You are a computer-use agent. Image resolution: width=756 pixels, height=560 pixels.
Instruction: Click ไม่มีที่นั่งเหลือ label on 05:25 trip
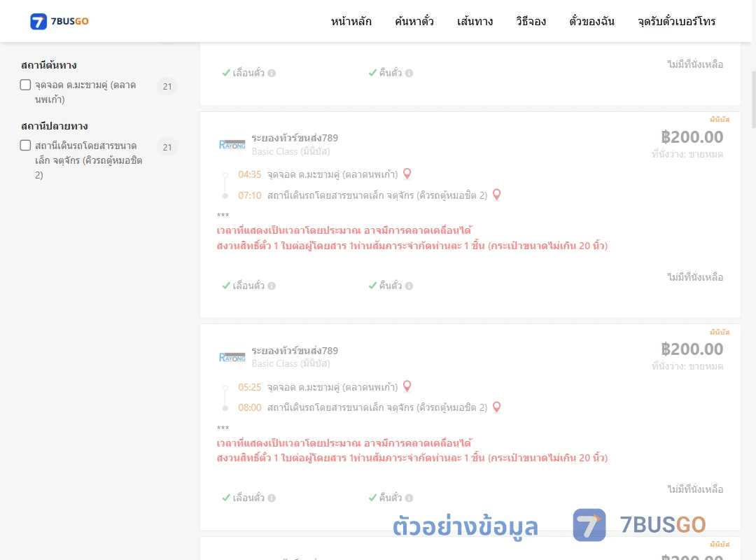click(695, 489)
